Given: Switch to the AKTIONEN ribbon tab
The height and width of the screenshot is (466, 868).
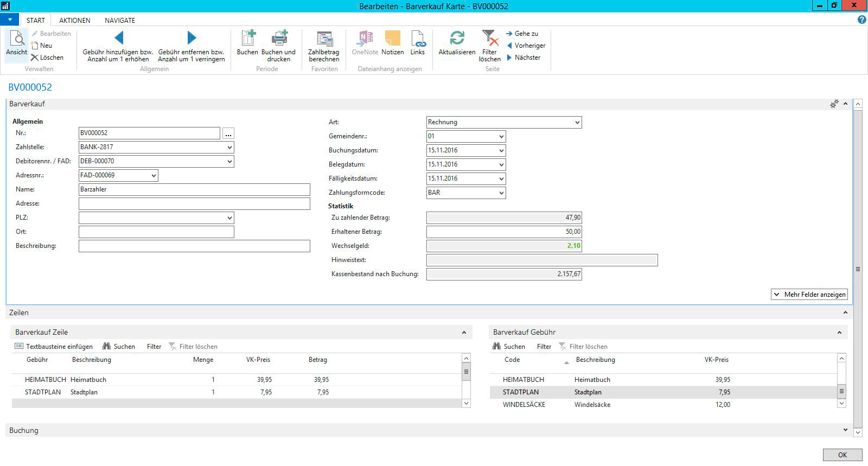Looking at the screenshot, I should coord(75,20).
